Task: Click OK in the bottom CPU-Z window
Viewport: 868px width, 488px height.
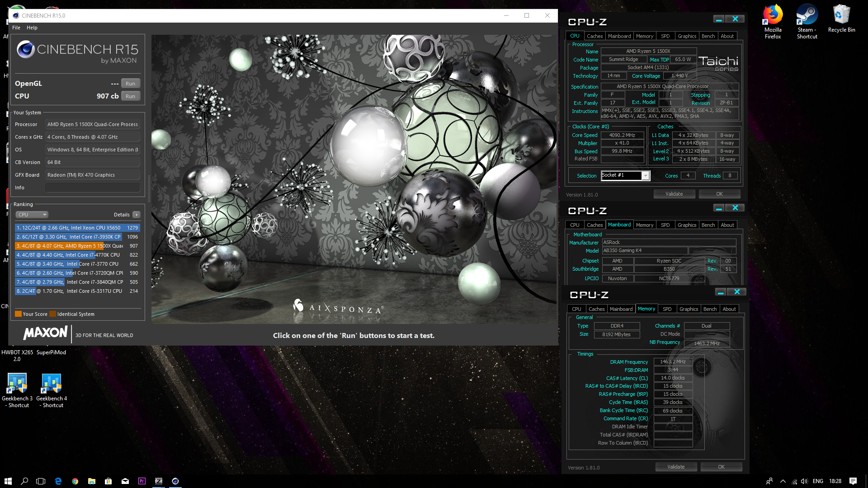Action: tap(721, 467)
